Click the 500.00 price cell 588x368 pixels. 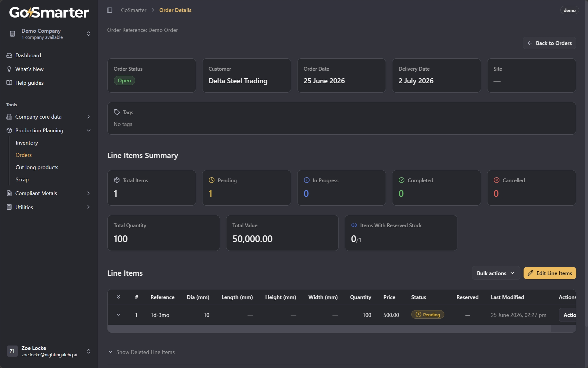coord(391,315)
